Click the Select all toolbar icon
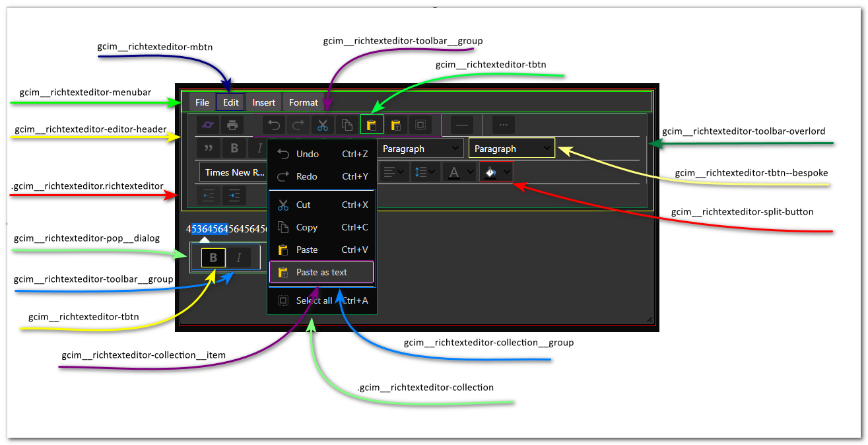Viewport: 868px width, 445px height. (420, 125)
